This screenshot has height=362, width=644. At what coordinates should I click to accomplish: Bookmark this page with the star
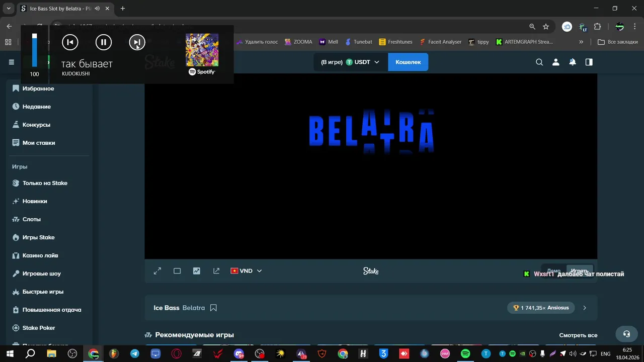546,27
